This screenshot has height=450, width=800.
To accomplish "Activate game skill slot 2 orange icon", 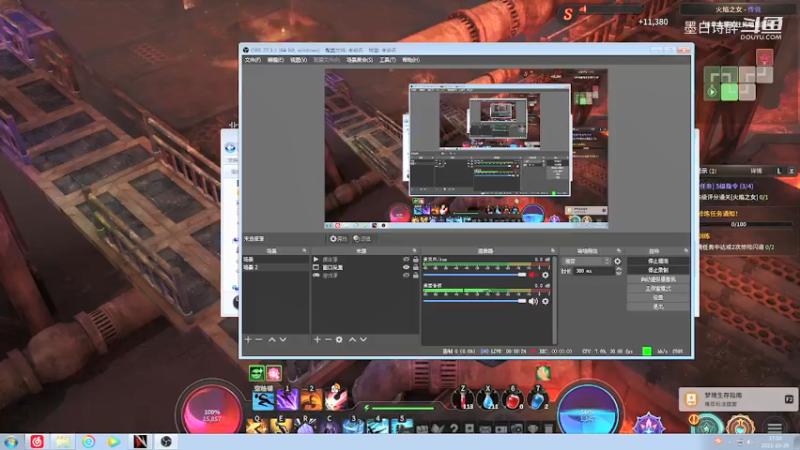I will coord(311,398).
